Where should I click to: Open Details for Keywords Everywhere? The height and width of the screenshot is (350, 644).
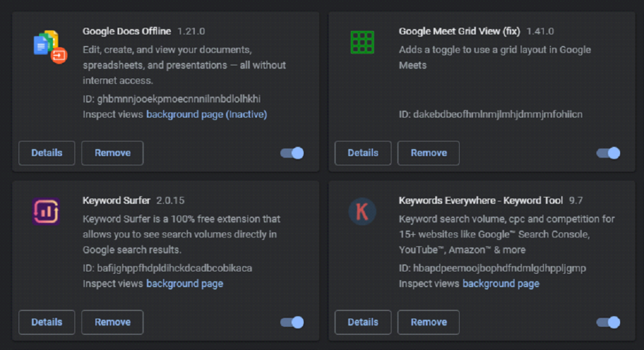pos(363,322)
